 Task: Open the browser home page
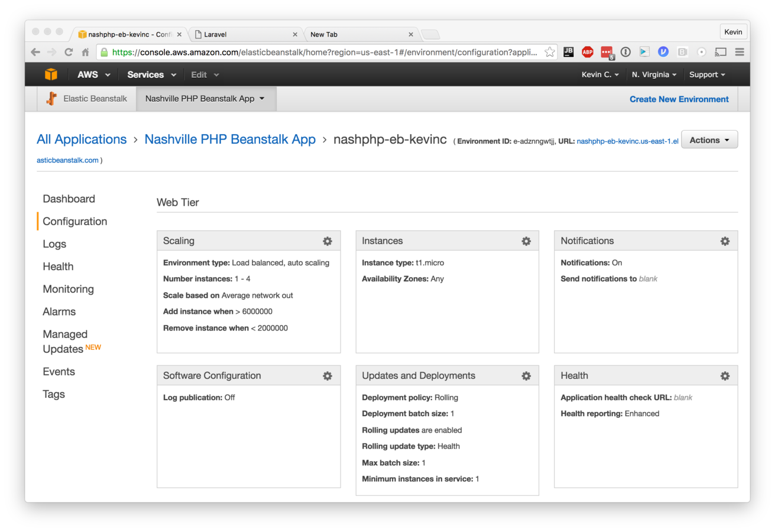(85, 52)
